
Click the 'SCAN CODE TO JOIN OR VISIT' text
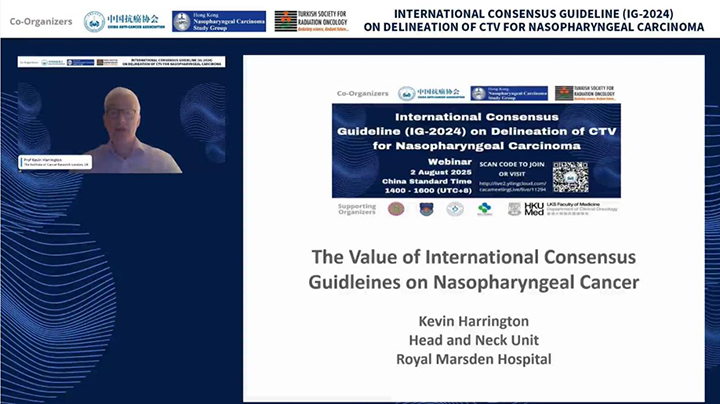point(512,169)
